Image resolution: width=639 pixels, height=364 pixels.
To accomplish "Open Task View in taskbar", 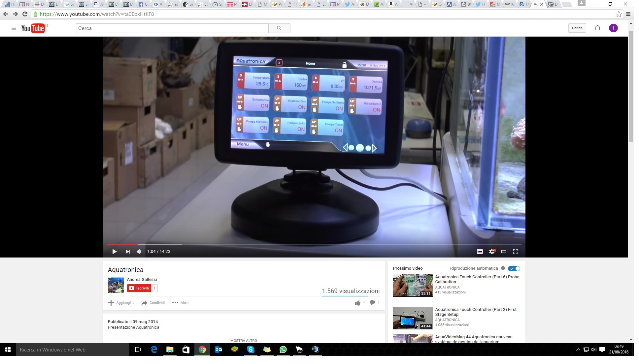I will 137,349.
